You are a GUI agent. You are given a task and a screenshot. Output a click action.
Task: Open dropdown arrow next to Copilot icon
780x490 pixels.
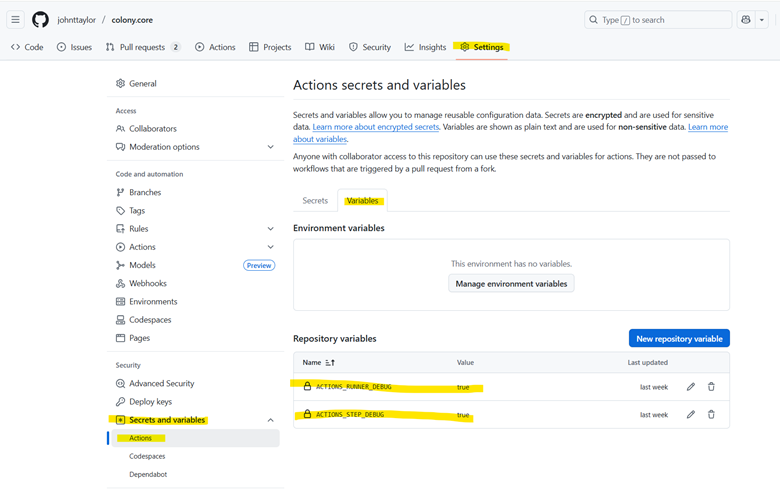pos(762,20)
